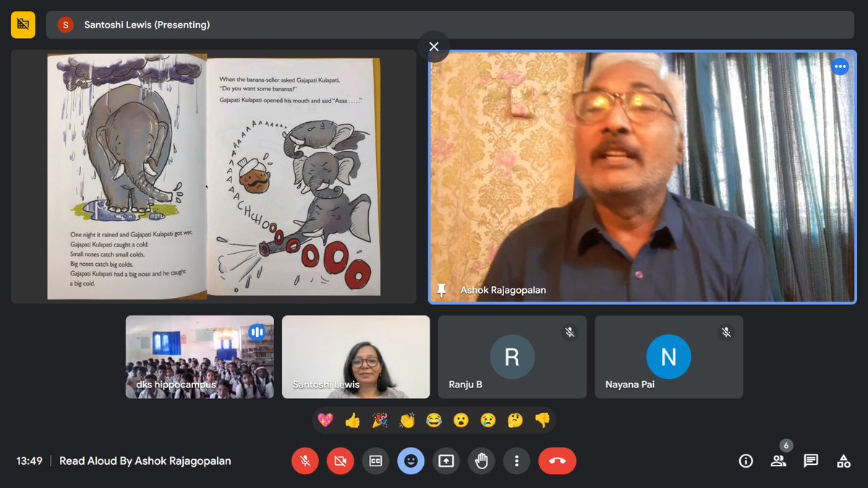Toggle closed captions

pos(375,461)
